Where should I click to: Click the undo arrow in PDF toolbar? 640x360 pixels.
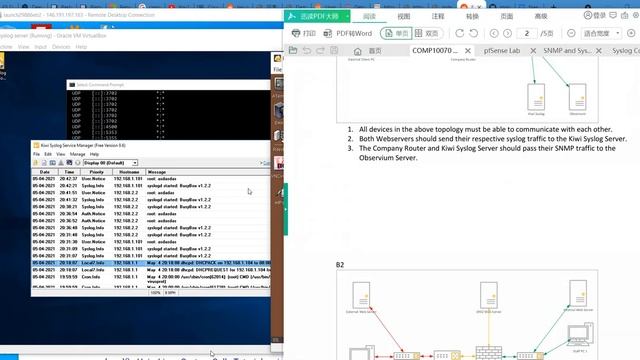tap(307, 50)
